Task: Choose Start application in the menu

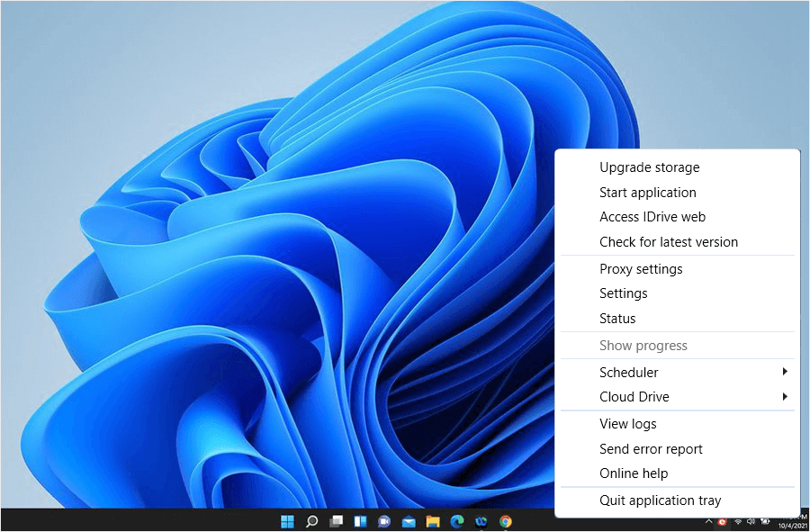Action: coord(647,193)
